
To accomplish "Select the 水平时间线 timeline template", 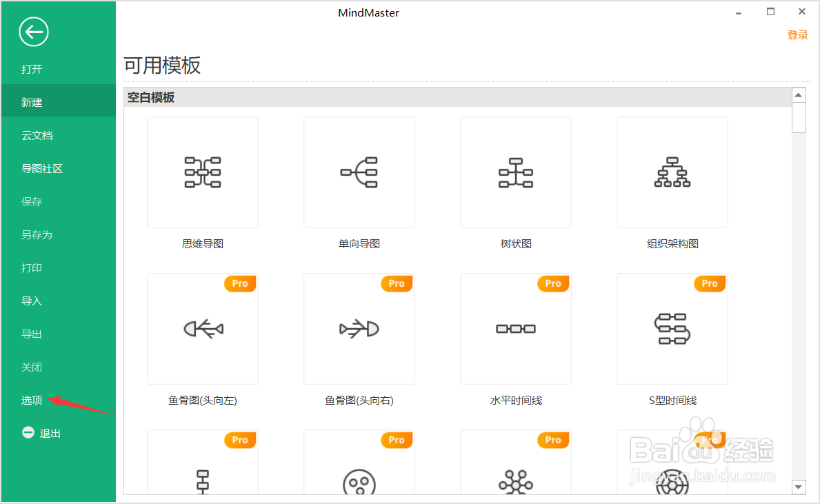I will click(x=516, y=329).
